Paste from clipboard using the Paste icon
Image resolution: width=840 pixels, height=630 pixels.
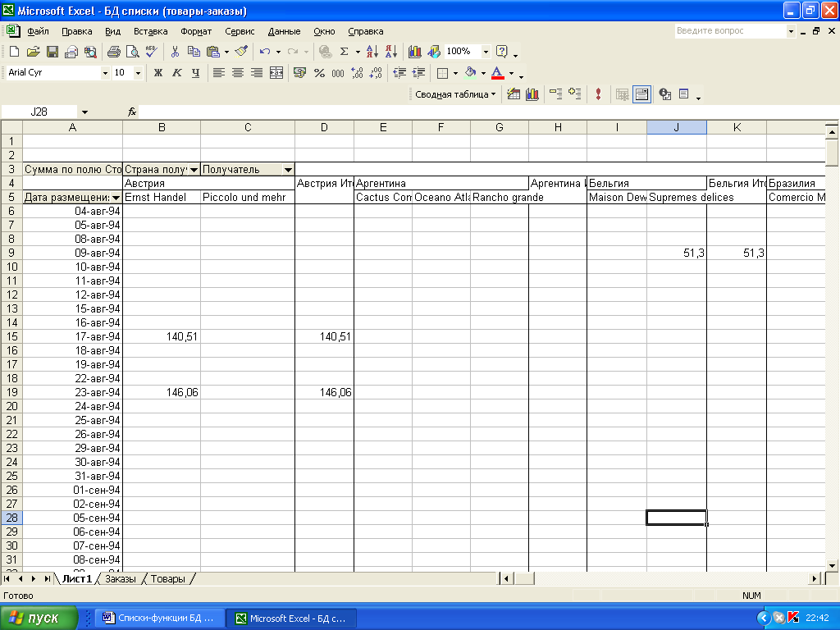213,52
